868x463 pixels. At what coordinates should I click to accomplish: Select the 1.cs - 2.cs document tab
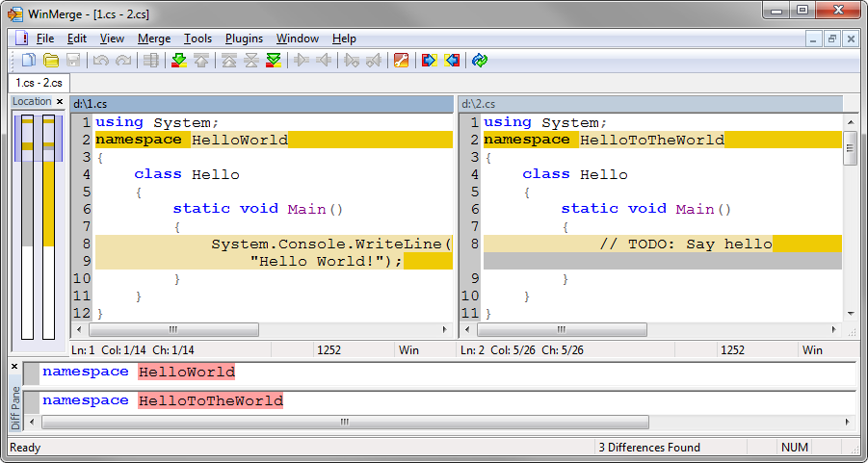pyautogui.click(x=39, y=83)
